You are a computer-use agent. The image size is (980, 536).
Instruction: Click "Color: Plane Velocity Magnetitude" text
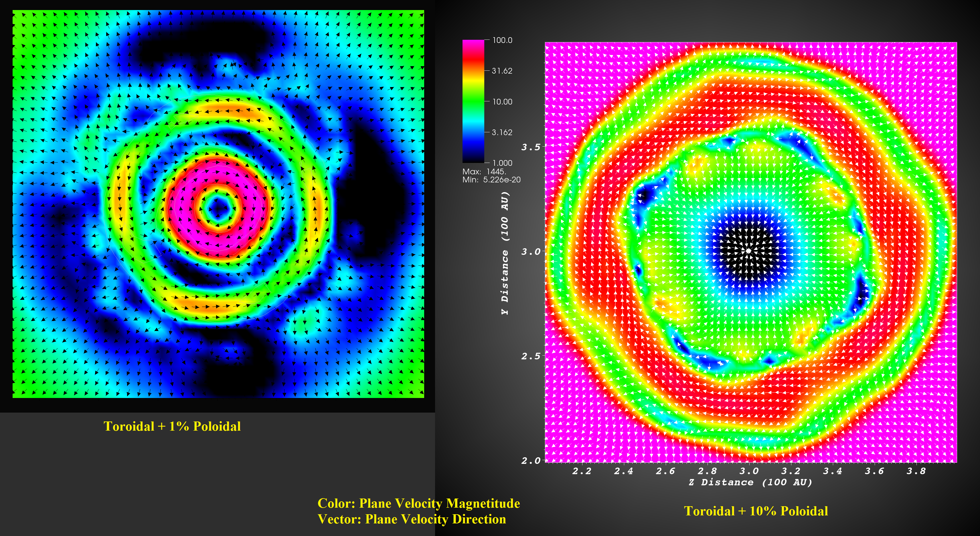click(418, 503)
